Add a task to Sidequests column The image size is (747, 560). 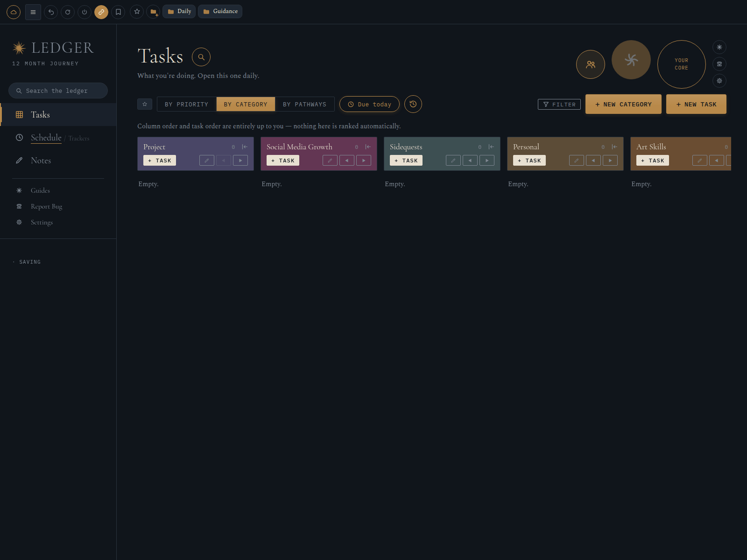coord(406,161)
